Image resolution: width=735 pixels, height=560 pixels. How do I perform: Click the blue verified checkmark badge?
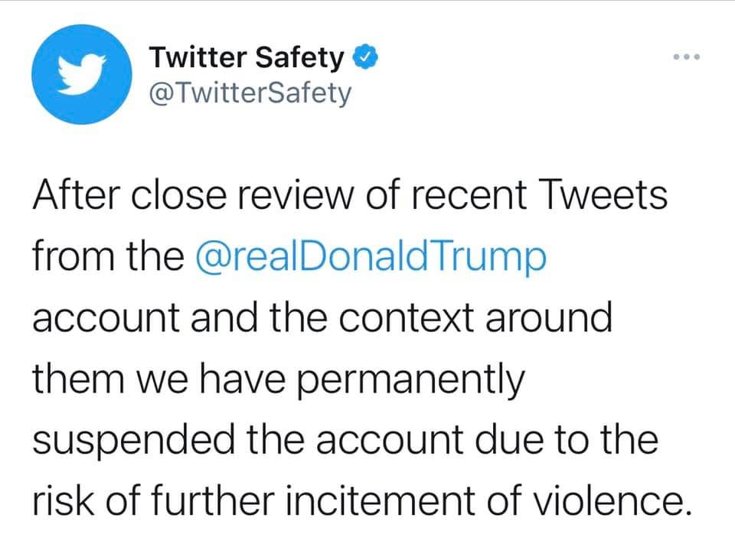click(363, 57)
